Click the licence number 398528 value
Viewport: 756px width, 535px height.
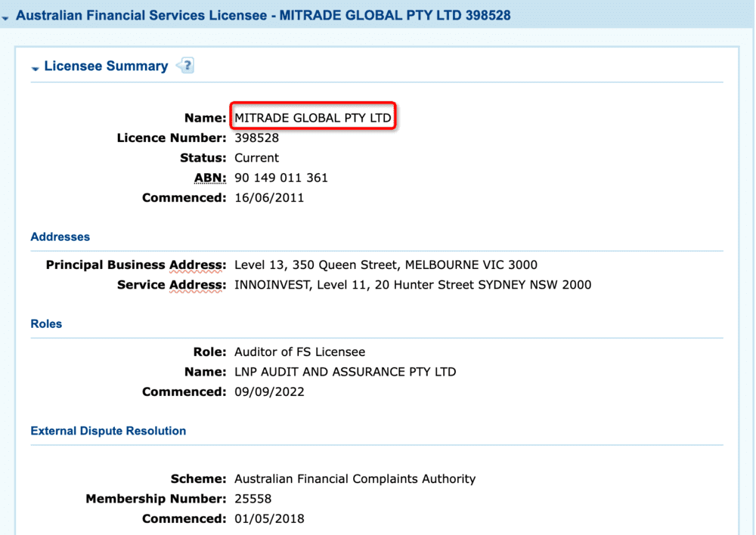pos(257,138)
